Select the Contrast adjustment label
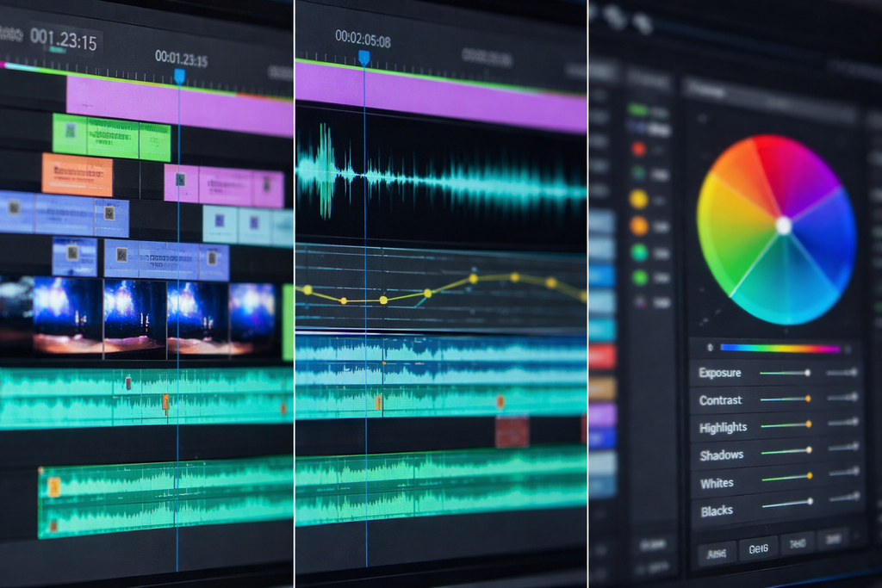 point(718,399)
